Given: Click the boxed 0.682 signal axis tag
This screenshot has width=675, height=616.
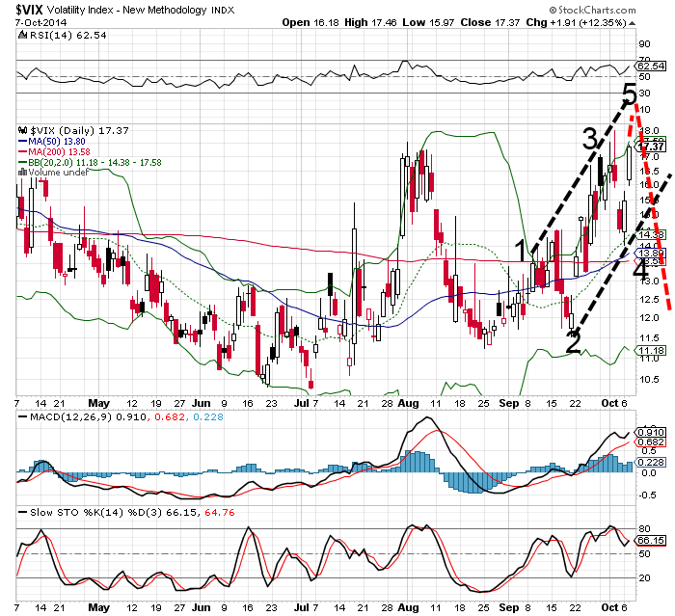Looking at the screenshot, I should click(651, 442).
